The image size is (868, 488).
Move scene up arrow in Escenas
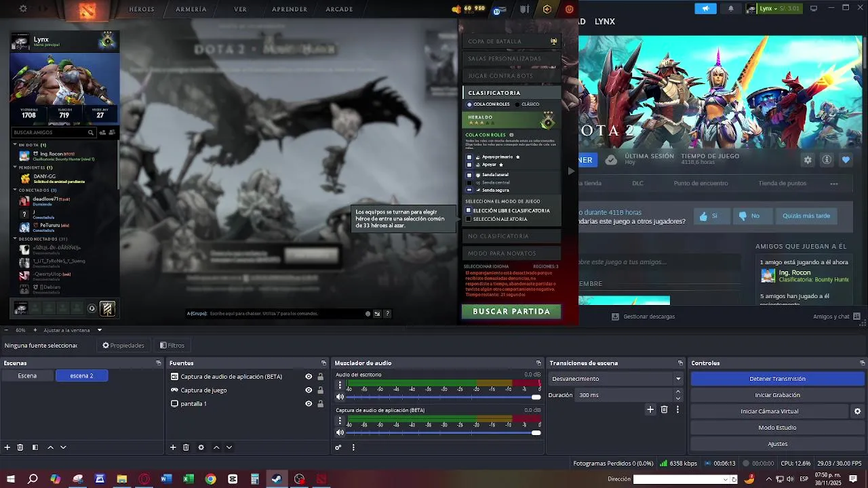tap(51, 447)
